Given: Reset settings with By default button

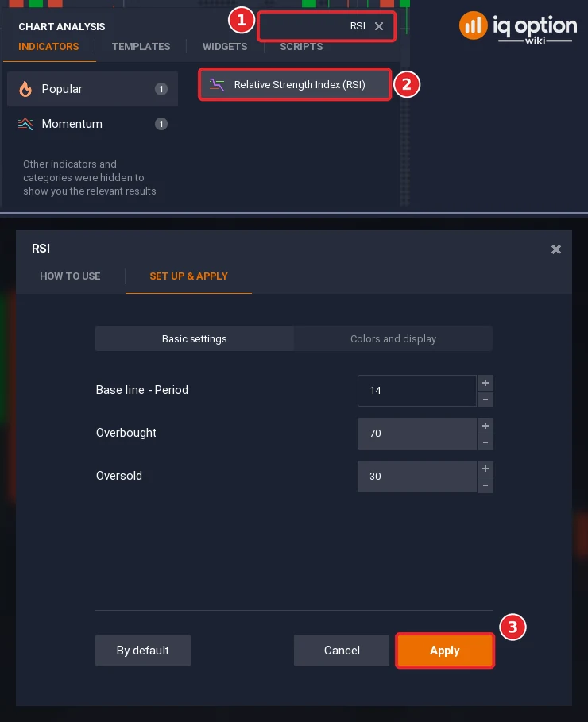Looking at the screenshot, I should 143,651.
